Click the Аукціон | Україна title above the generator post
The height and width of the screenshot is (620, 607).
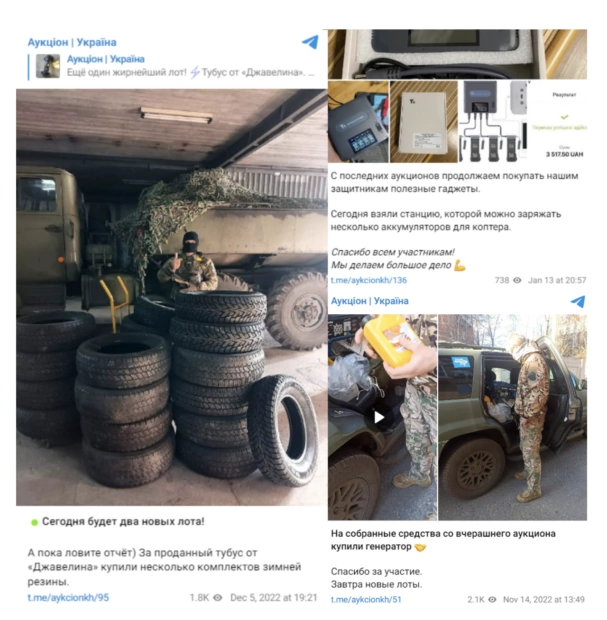click(369, 301)
